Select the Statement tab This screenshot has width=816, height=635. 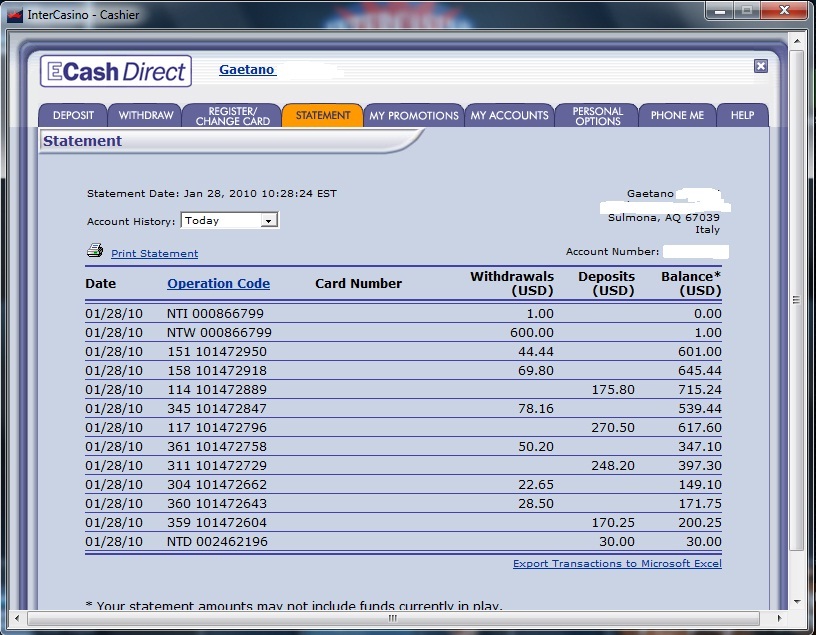click(x=323, y=115)
